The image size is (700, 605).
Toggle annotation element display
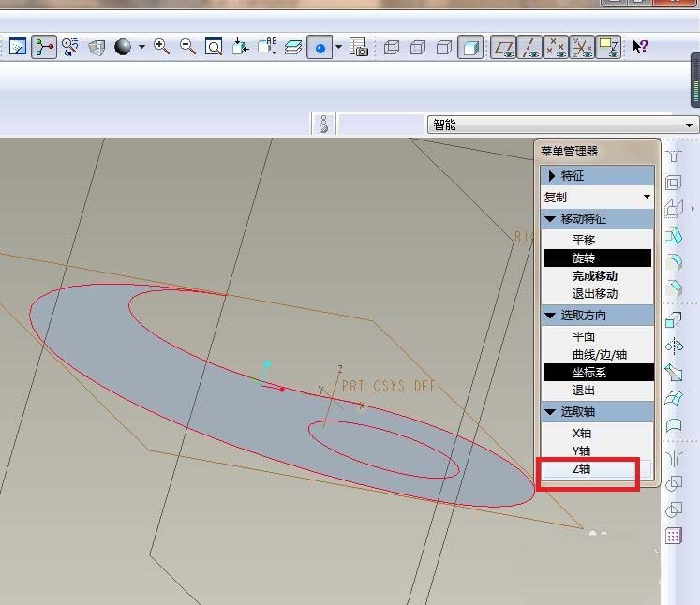click(x=608, y=47)
